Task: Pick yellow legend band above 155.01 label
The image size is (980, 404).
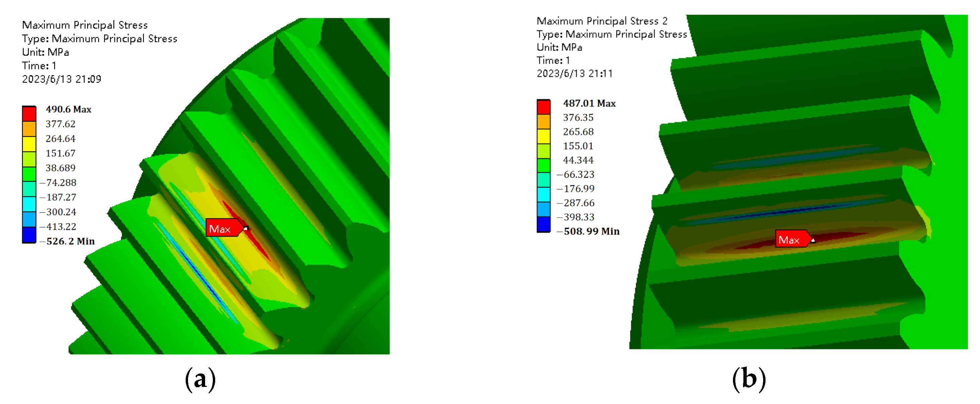Action: (x=543, y=136)
